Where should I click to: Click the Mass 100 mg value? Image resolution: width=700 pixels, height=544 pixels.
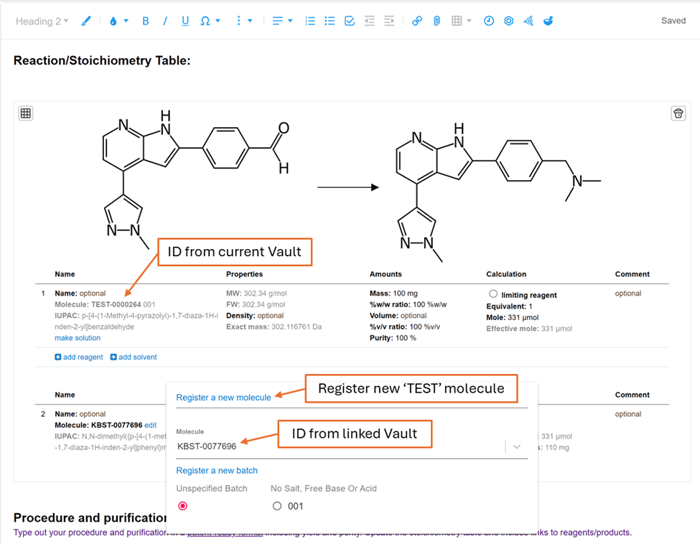tap(405, 293)
